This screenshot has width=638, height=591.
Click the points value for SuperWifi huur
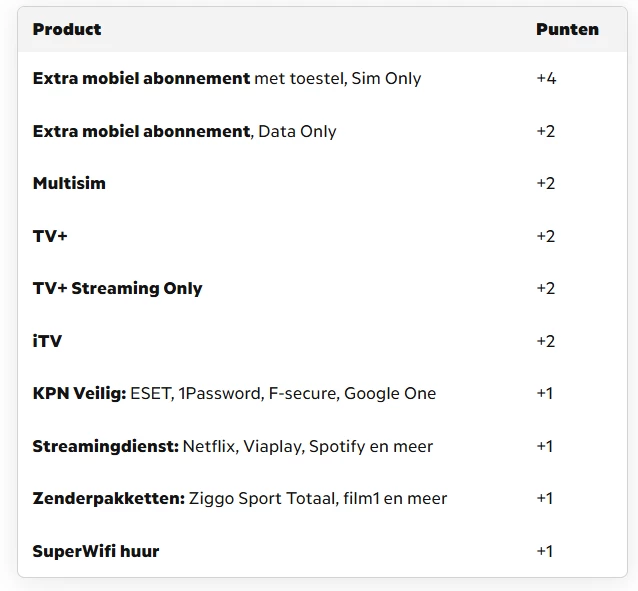click(545, 551)
